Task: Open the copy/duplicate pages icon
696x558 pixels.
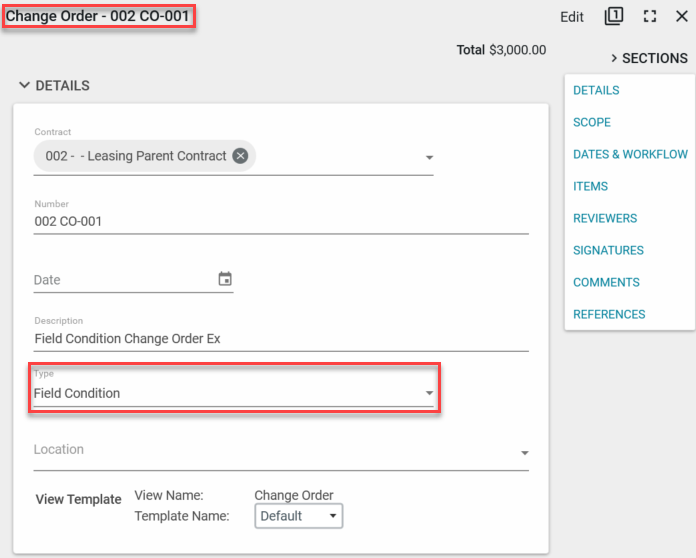Action: click(x=613, y=17)
